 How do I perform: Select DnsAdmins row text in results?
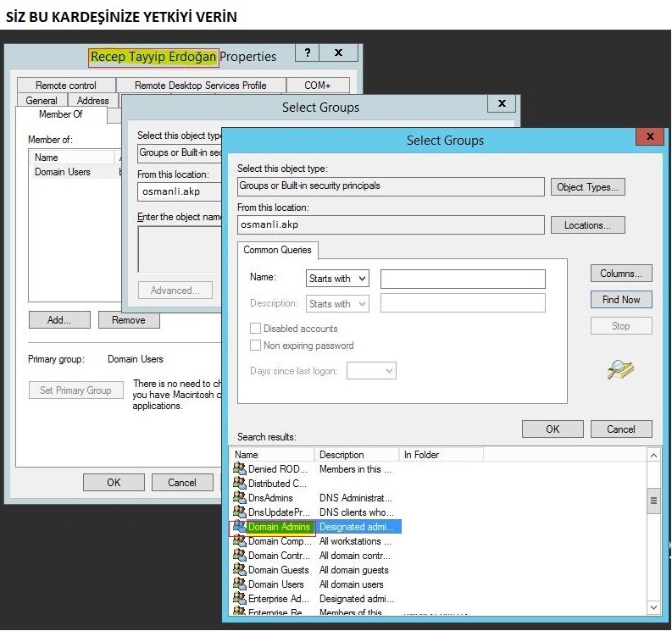[x=270, y=498]
